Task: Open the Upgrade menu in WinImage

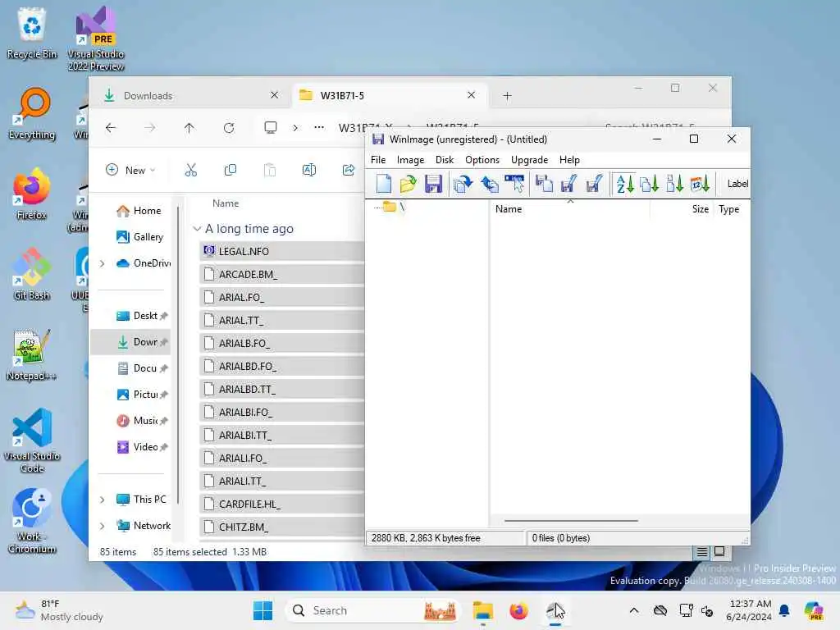Action: (x=529, y=160)
